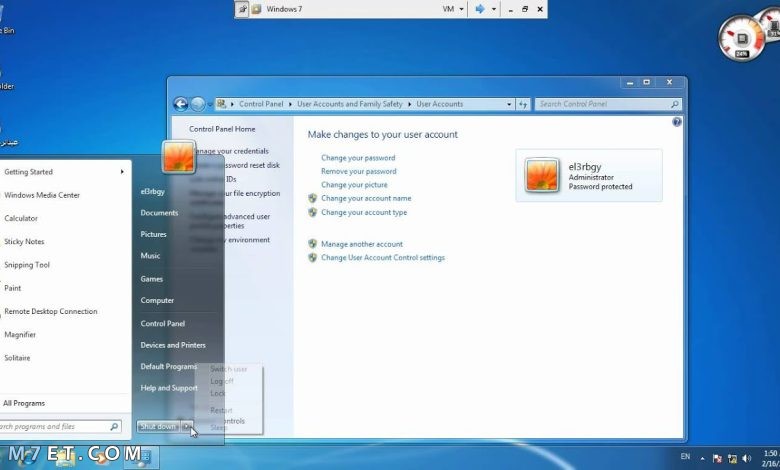This screenshot has height=470, width=780.
Task: Click the Shut down button
Action: click(x=158, y=427)
